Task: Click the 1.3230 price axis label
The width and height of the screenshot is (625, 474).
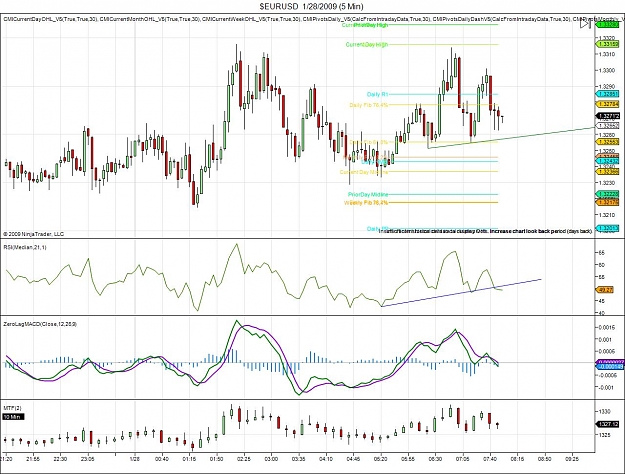Action: click(607, 183)
